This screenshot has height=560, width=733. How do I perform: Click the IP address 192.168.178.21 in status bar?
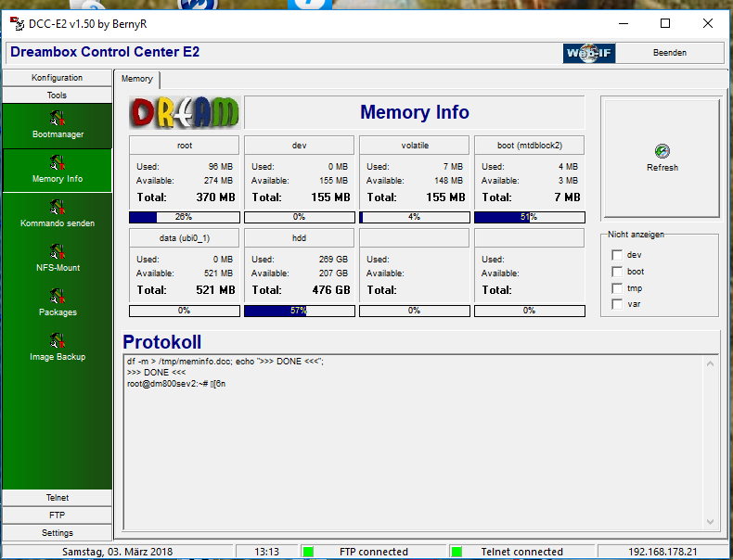662,552
